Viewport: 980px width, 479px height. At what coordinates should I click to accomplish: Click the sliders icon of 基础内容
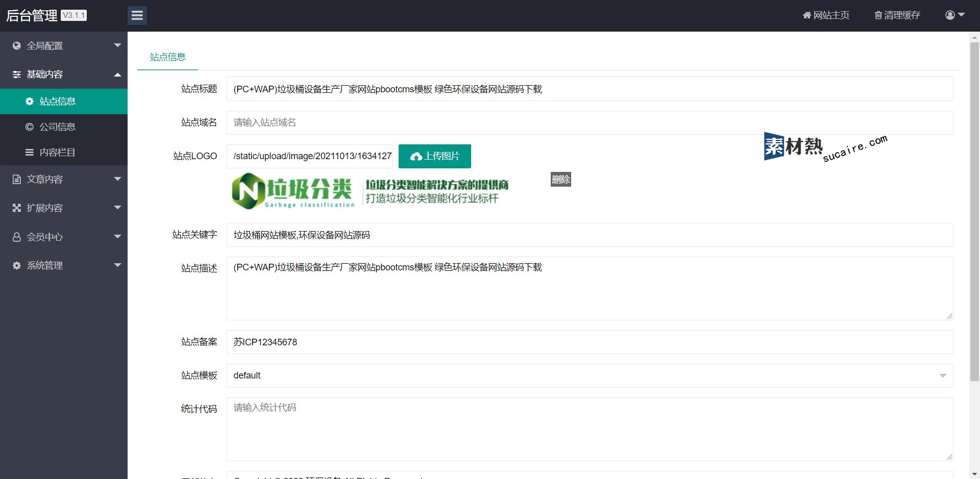pyautogui.click(x=17, y=74)
